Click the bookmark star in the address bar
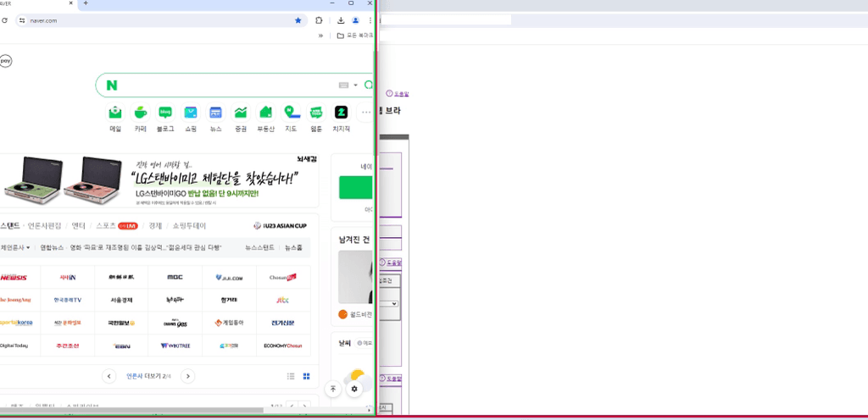 click(x=298, y=20)
